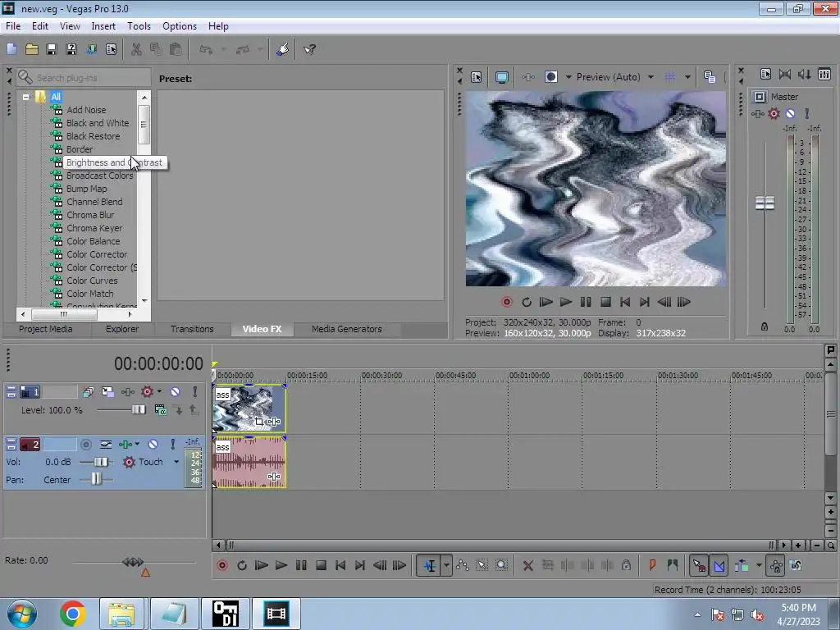Open the Split Screen View dropdown arrow
840x630 pixels.
click(x=568, y=77)
